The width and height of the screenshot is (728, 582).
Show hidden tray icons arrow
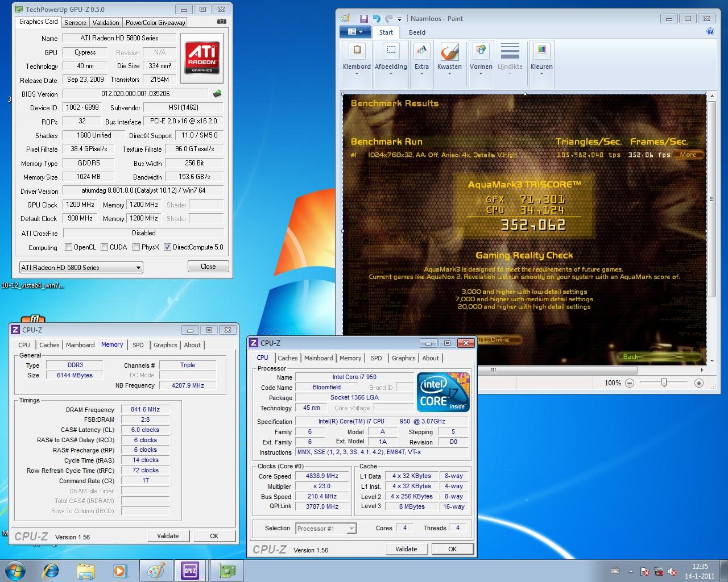[x=630, y=571]
